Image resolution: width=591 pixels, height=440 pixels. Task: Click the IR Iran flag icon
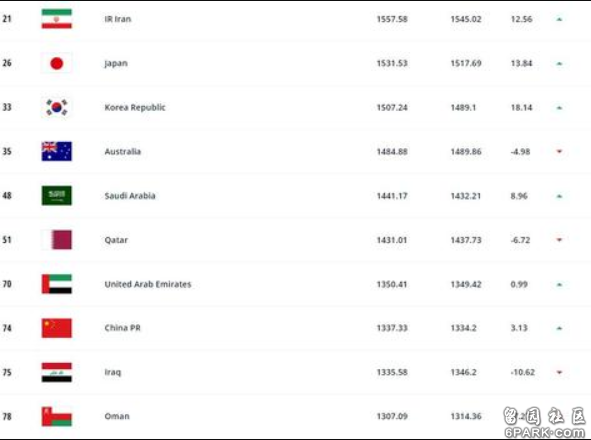pos(57,19)
